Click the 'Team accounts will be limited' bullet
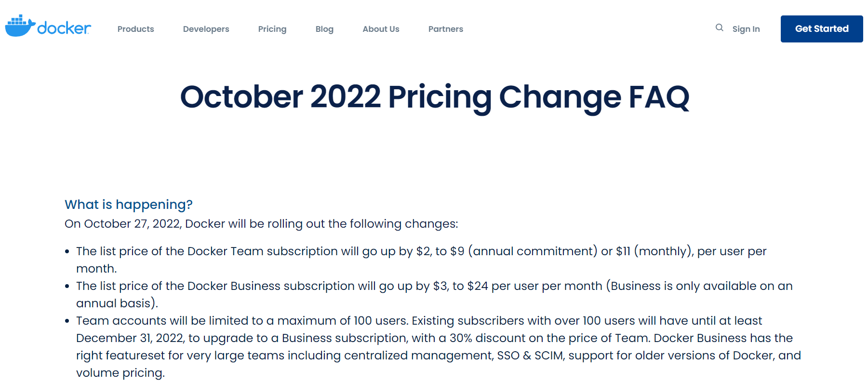This screenshot has height=384, width=868. tap(241, 321)
